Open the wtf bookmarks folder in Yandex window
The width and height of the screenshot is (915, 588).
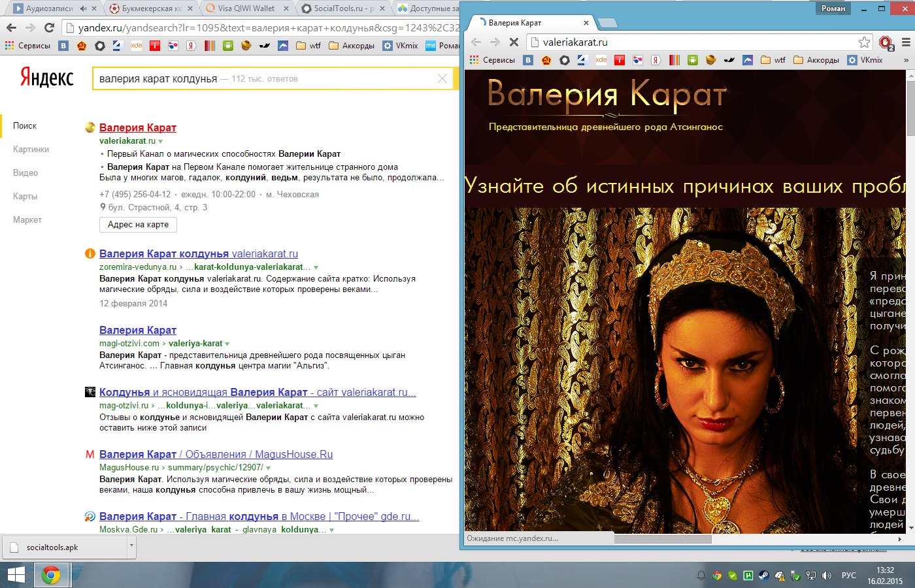click(308, 46)
